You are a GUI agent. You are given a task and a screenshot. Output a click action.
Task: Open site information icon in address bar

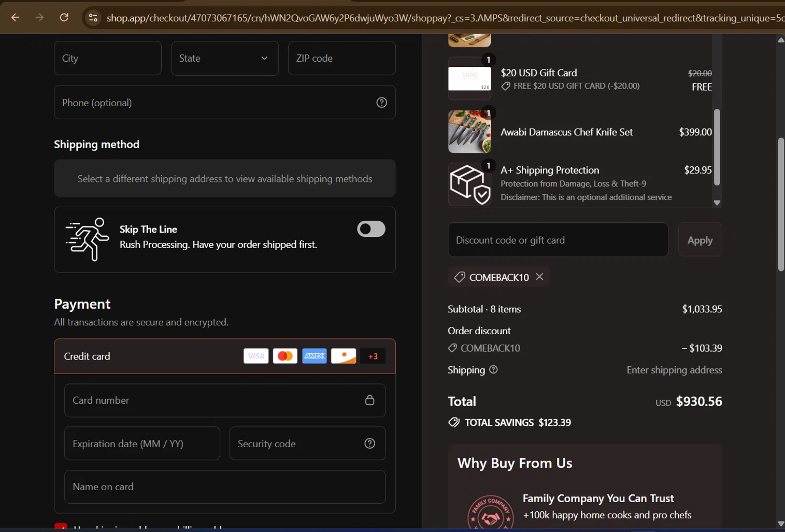(x=93, y=18)
